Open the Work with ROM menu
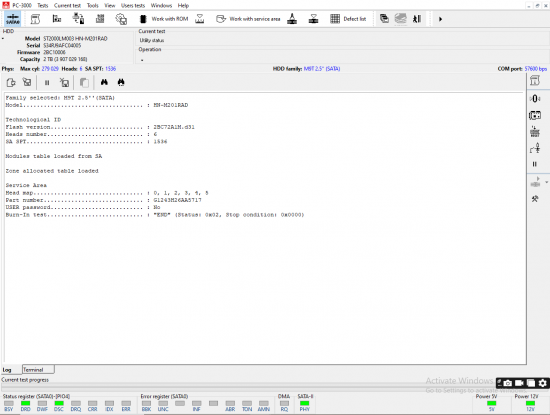The image size is (550, 415). [x=170, y=19]
